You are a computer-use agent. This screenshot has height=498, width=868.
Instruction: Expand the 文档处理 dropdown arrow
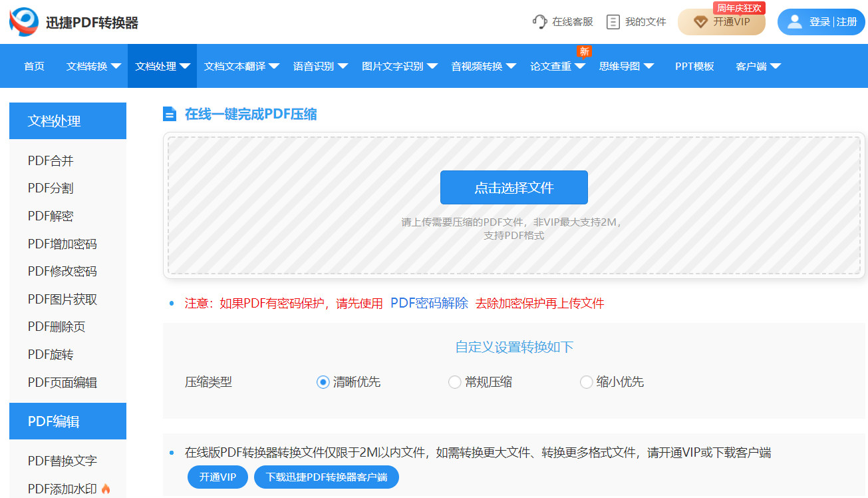185,67
